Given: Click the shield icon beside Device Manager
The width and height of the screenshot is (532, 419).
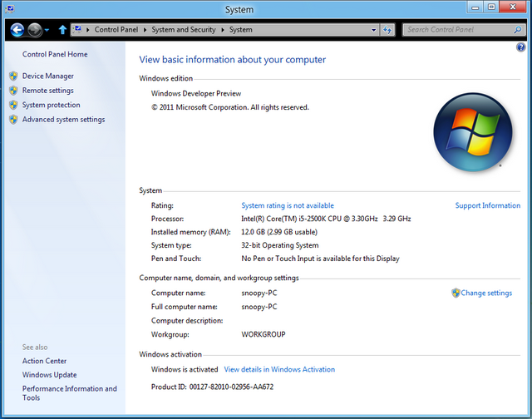Looking at the screenshot, I should tap(13, 76).
